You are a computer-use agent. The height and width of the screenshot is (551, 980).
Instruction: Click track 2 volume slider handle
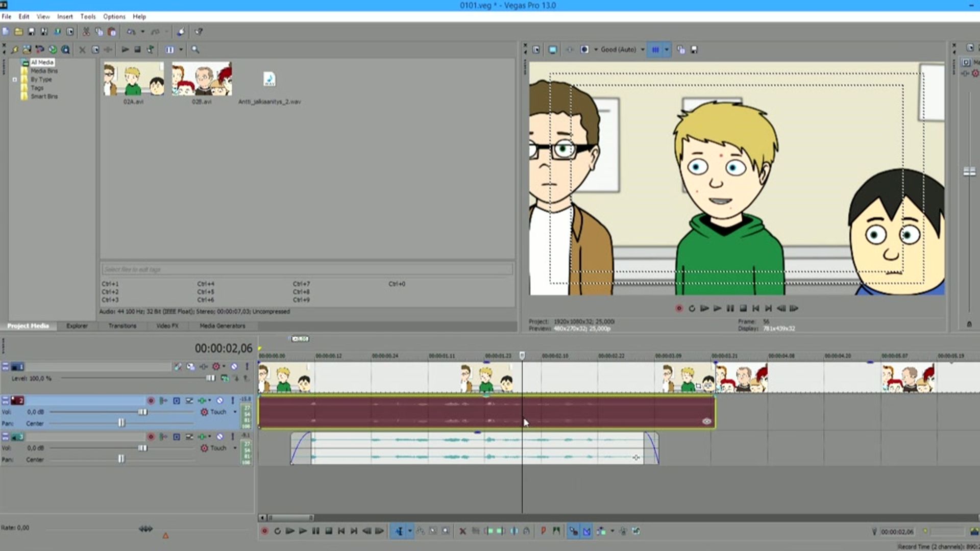coord(142,412)
